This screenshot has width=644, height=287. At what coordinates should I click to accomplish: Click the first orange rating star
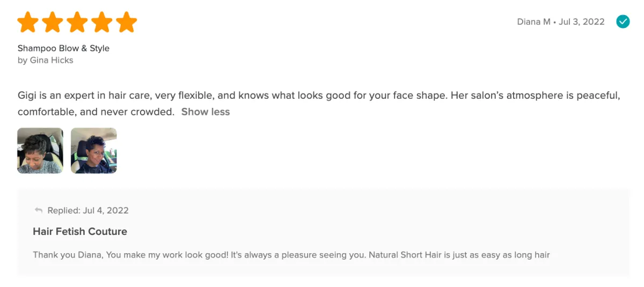[x=28, y=23]
